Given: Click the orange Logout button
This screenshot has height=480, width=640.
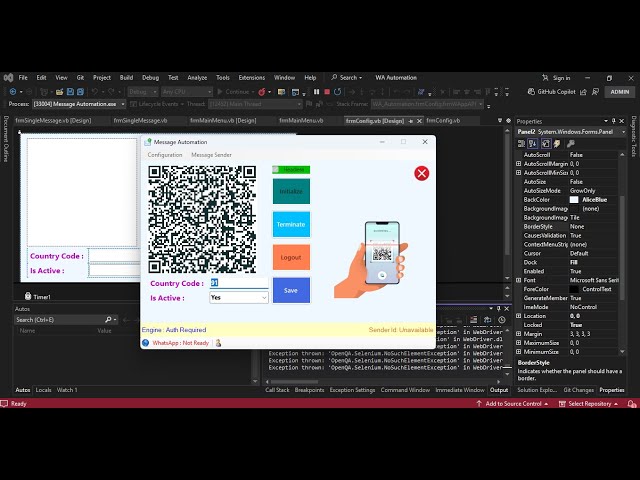Looking at the screenshot, I should click(291, 257).
